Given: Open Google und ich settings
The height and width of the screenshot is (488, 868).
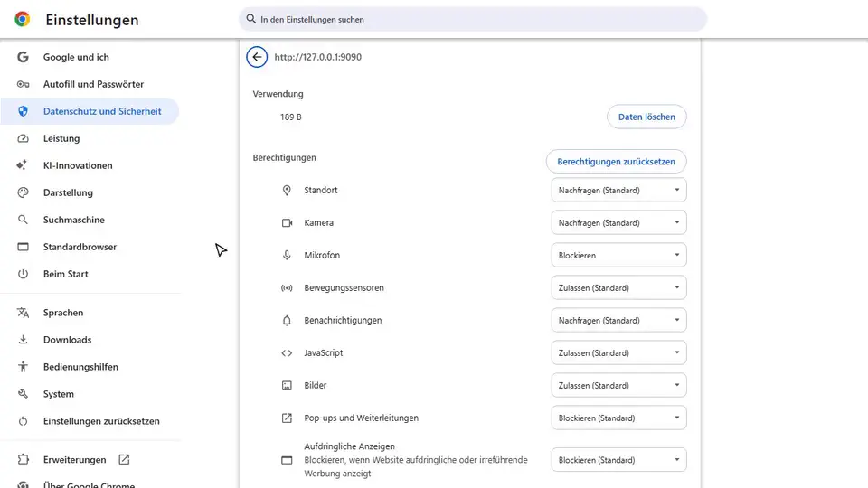Looking at the screenshot, I should click(90, 57).
